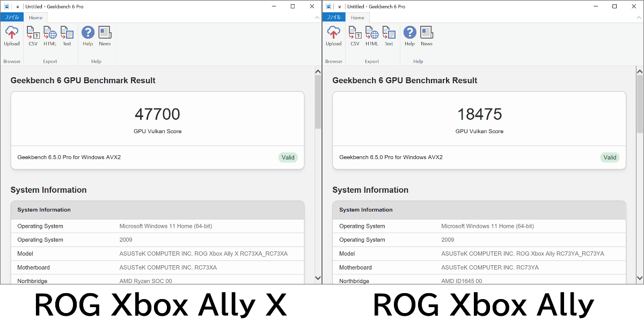Collapse the ribbon in the right window
This screenshot has width=644, height=327.
639,18
